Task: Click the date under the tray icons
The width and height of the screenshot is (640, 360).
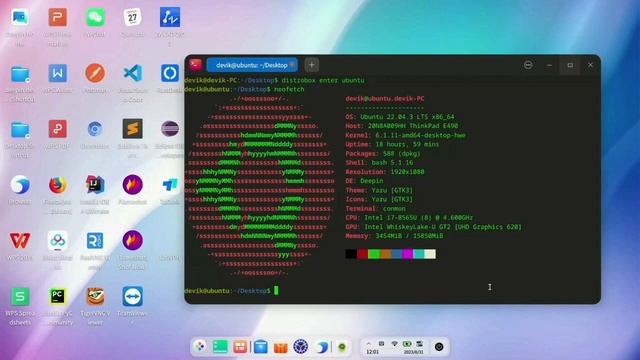Action: pos(413,351)
